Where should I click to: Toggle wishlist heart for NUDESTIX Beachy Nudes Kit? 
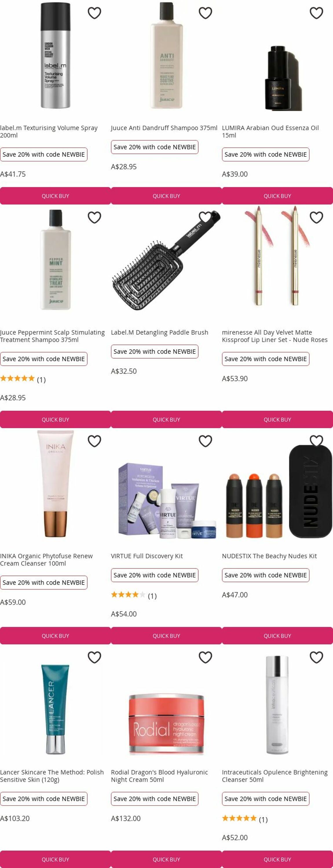(x=316, y=441)
